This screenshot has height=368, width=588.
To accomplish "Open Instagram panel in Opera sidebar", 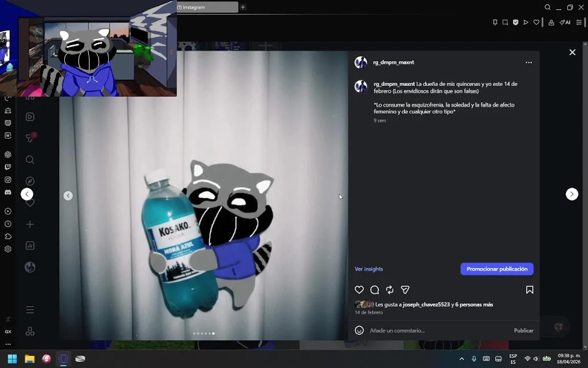I will pyautogui.click(x=8, y=179).
